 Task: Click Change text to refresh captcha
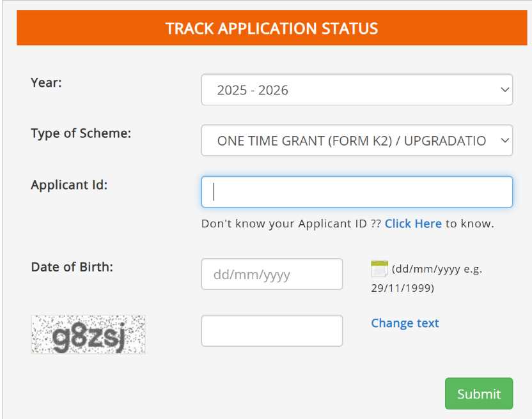[x=403, y=323]
